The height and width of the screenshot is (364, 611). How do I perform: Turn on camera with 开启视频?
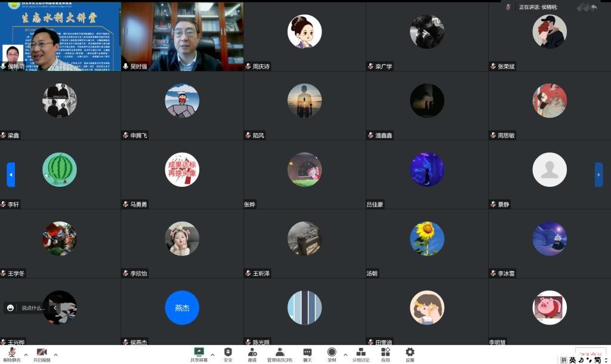[x=42, y=354]
